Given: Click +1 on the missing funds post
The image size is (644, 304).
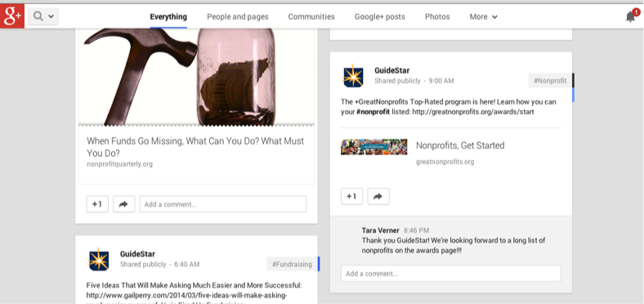Looking at the screenshot, I should coord(97,204).
